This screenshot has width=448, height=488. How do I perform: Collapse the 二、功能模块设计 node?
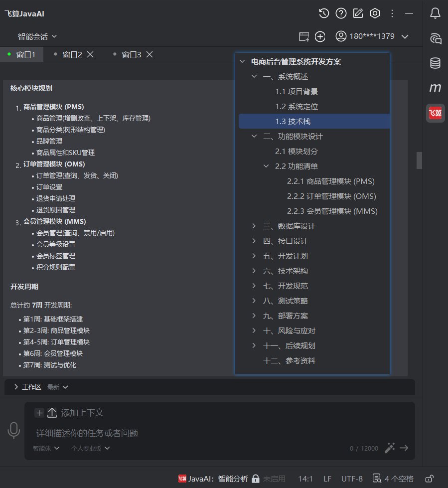[x=254, y=136]
